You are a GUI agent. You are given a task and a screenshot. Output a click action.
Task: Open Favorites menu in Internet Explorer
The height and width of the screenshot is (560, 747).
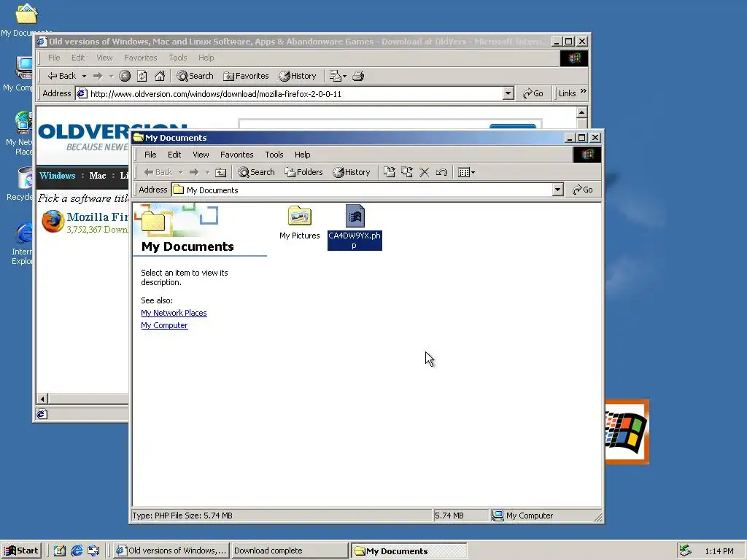[140, 58]
